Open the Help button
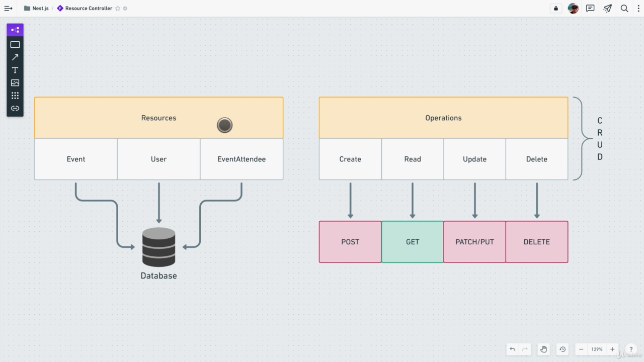644x362 pixels. tap(631, 349)
